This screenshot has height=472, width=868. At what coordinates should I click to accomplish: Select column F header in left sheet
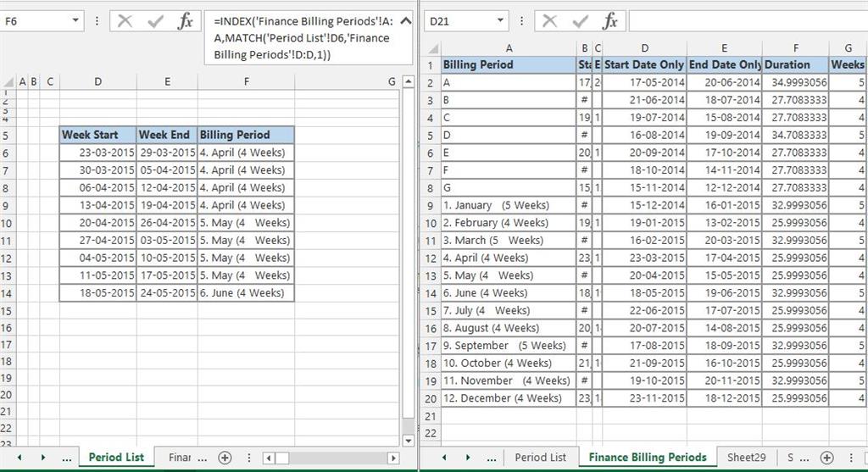click(246, 82)
